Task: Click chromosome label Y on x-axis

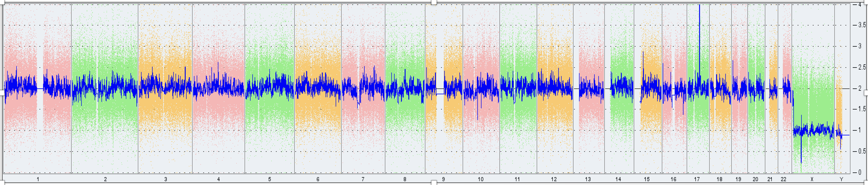Action: (x=841, y=179)
